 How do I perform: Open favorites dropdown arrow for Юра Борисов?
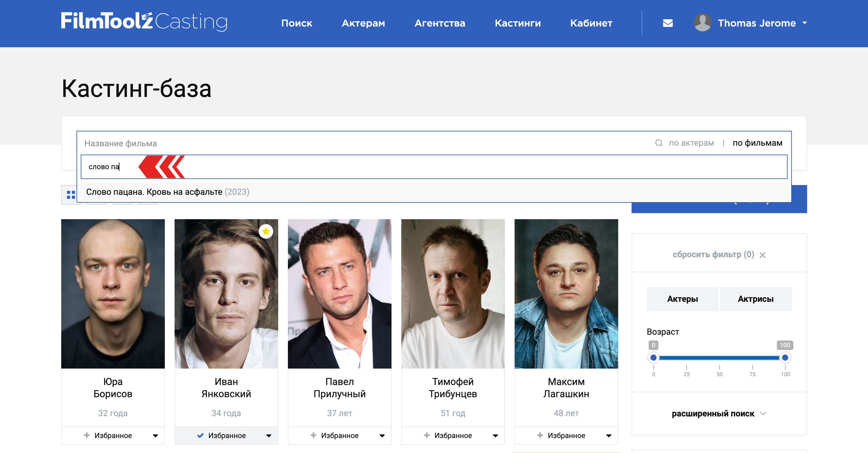tap(155, 436)
